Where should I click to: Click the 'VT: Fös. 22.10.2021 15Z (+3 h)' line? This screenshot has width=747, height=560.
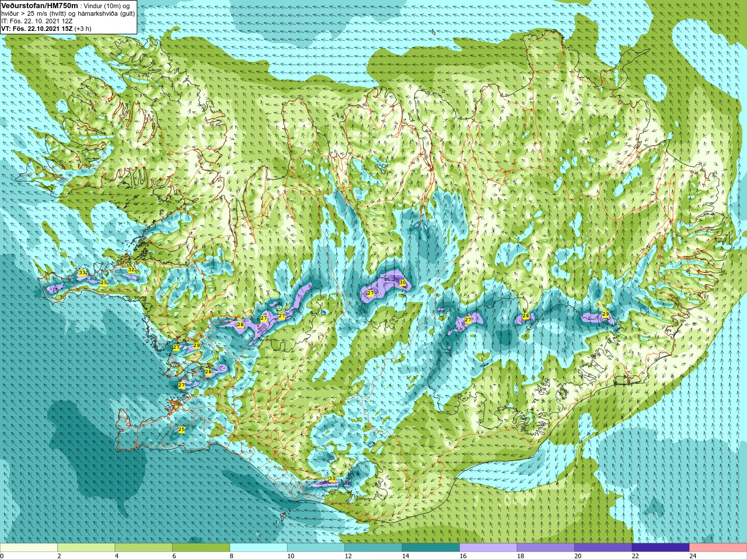pos(46,29)
